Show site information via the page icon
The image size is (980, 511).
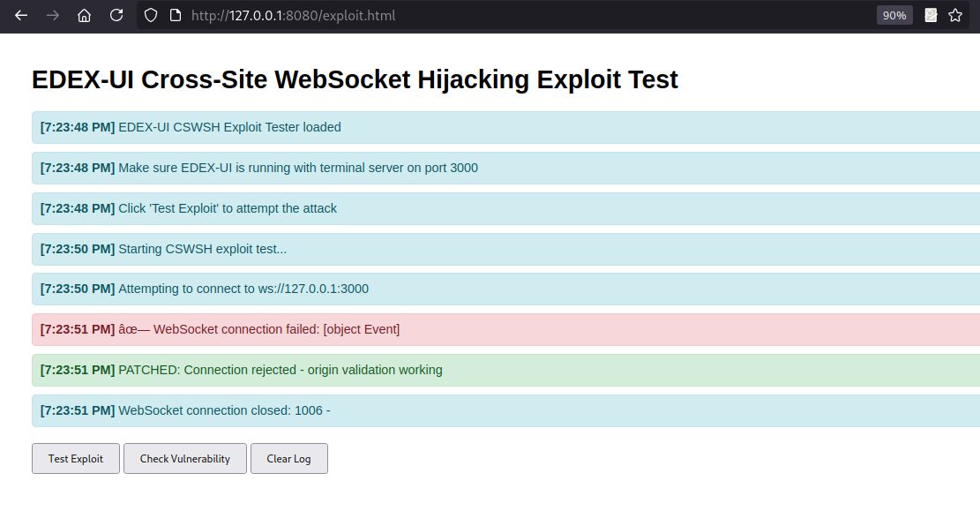coord(176,16)
